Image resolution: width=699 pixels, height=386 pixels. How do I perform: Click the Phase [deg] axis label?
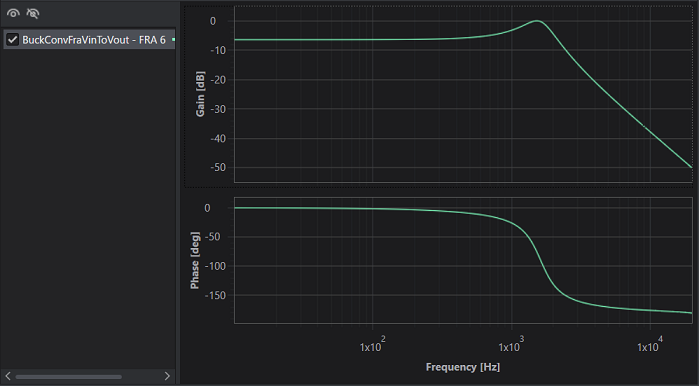[195, 260]
